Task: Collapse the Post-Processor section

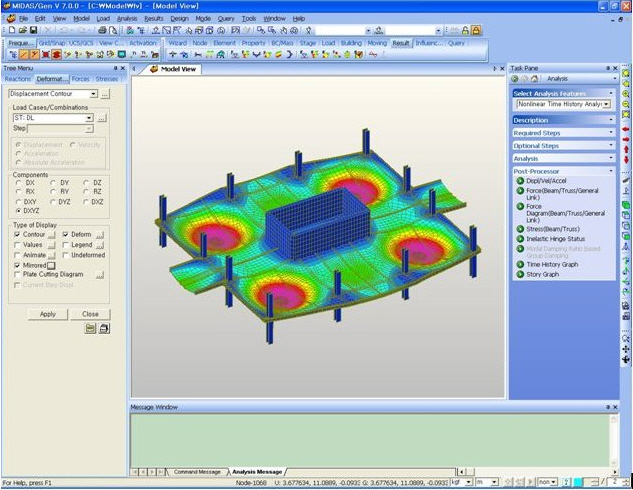Action: (564, 171)
